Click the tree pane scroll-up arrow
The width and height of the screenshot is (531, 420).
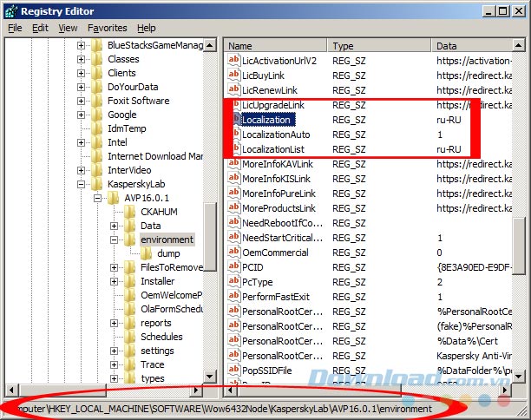tap(210, 45)
